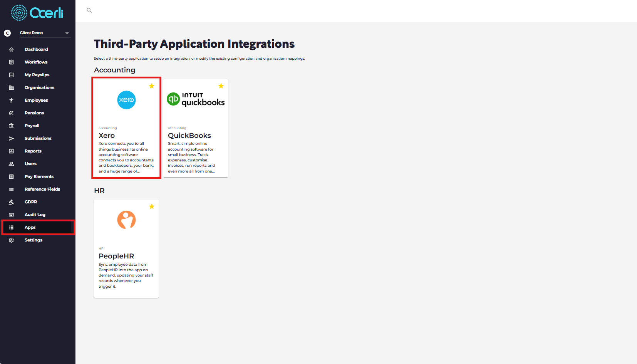Image resolution: width=637 pixels, height=364 pixels.
Task: Click the Third-Party Application Integrations heading
Action: coord(194,44)
